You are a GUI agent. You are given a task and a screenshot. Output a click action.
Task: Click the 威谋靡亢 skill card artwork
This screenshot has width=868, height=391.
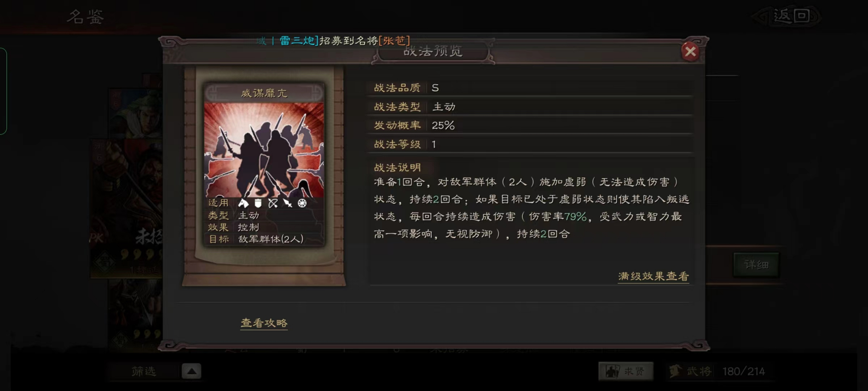[264, 150]
